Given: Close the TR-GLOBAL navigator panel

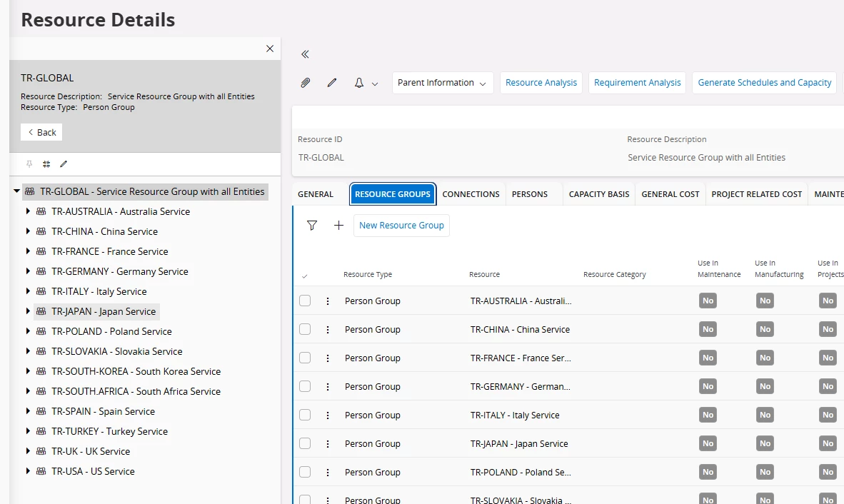Looking at the screenshot, I should pos(270,49).
